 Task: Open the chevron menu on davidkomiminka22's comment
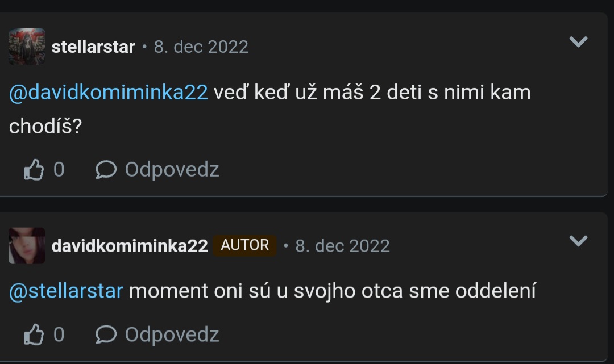(x=578, y=241)
